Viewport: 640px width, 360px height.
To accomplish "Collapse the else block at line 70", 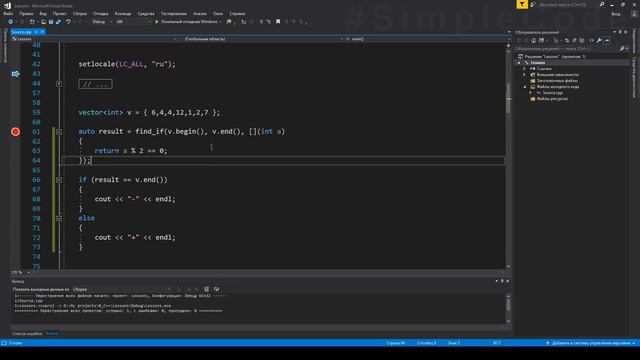I will 59,218.
